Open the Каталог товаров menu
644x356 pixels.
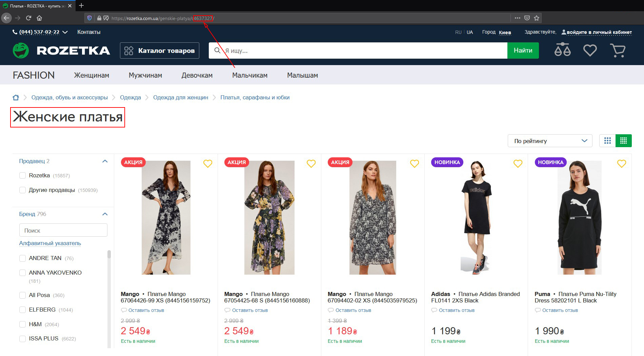(x=160, y=51)
